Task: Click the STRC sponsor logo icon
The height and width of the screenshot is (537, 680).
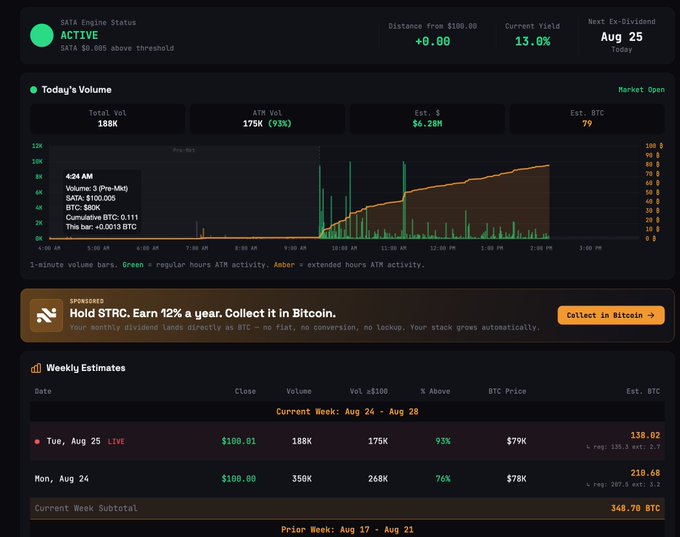Action: [46, 315]
